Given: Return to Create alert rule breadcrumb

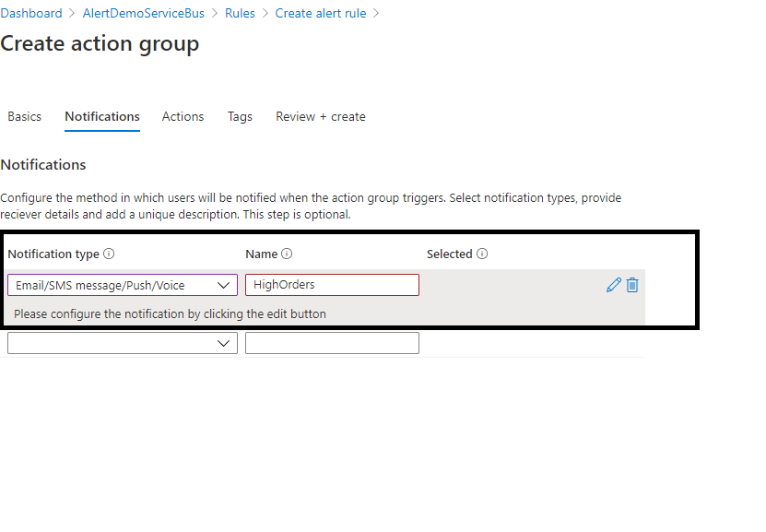Looking at the screenshot, I should pyautogui.click(x=321, y=13).
